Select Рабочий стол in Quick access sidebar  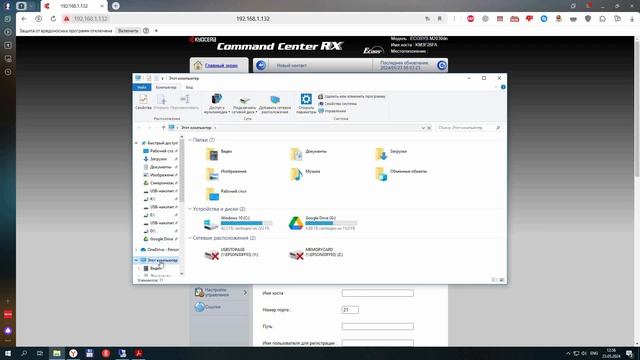[x=160, y=151]
